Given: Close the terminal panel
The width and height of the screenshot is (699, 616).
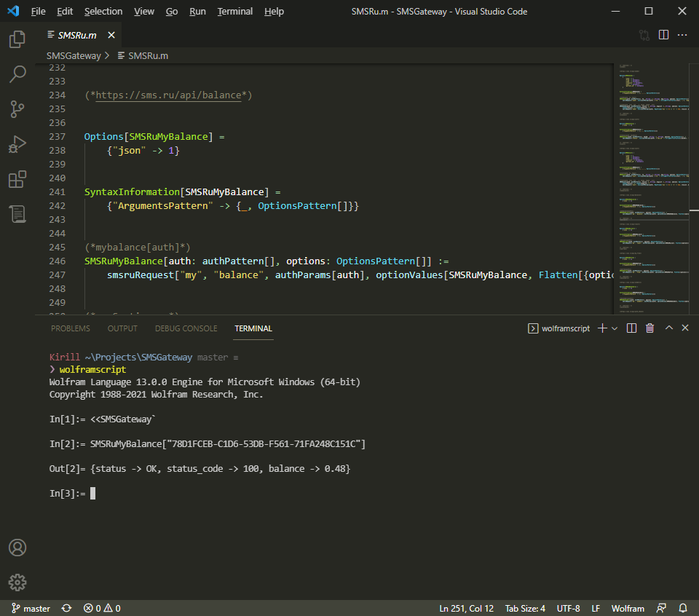Looking at the screenshot, I should pos(685,328).
